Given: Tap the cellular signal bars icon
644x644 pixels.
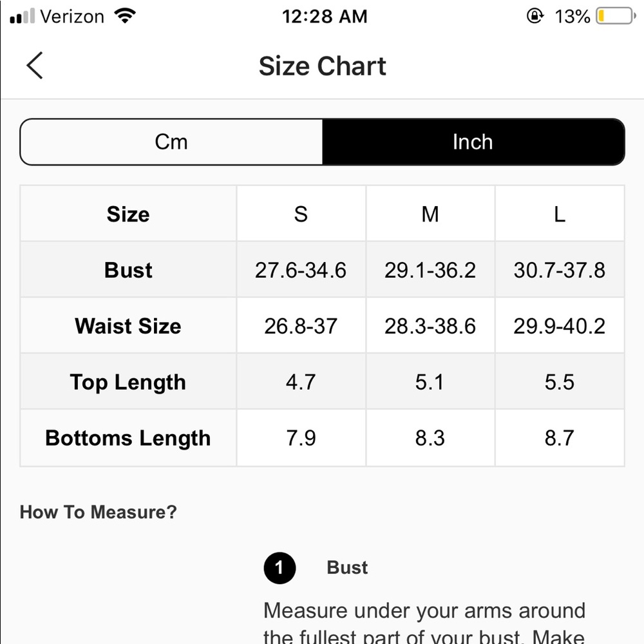Looking at the screenshot, I should [x=22, y=17].
